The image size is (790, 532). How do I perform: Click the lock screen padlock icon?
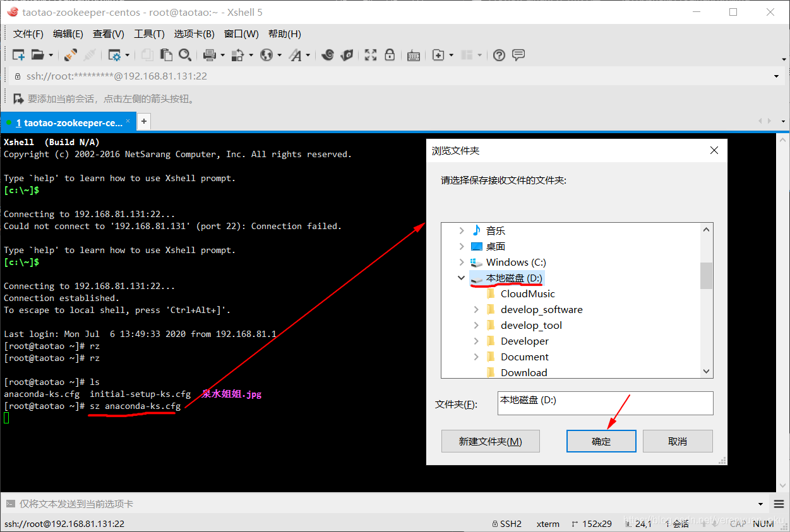pyautogui.click(x=390, y=56)
